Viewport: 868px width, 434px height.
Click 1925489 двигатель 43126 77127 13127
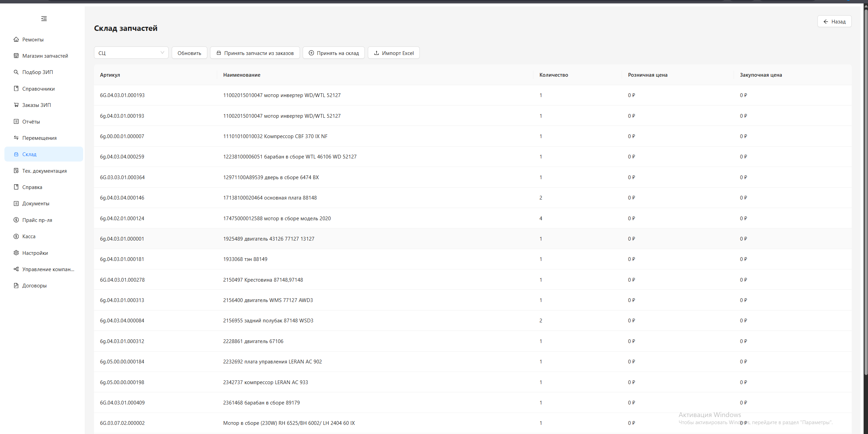click(269, 239)
